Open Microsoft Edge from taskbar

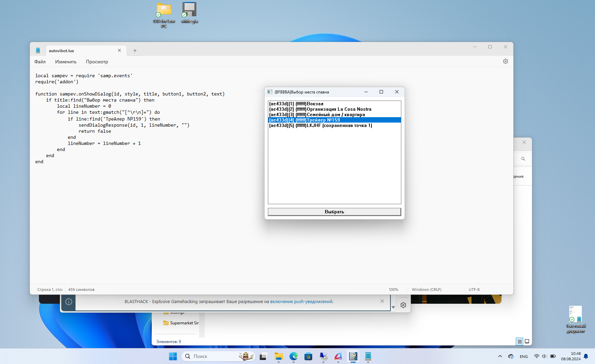[x=293, y=356]
